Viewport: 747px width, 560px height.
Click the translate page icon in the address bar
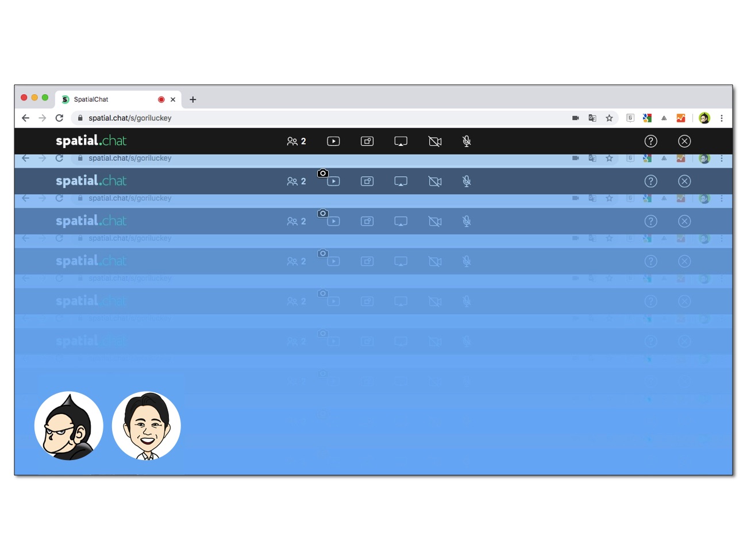[592, 118]
